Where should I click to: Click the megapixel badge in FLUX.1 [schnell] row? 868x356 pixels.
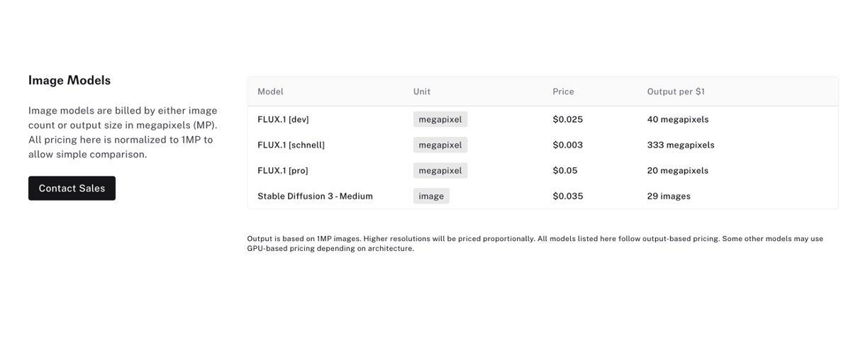[440, 145]
